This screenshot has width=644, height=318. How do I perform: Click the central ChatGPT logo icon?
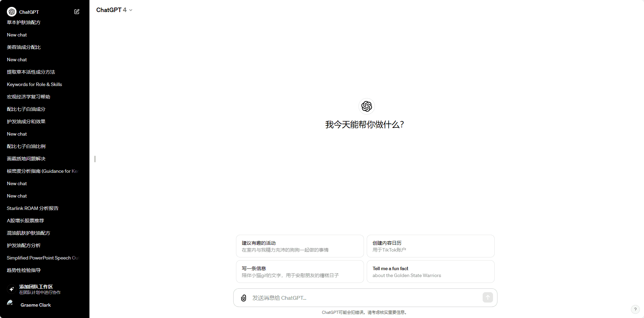[x=367, y=106]
